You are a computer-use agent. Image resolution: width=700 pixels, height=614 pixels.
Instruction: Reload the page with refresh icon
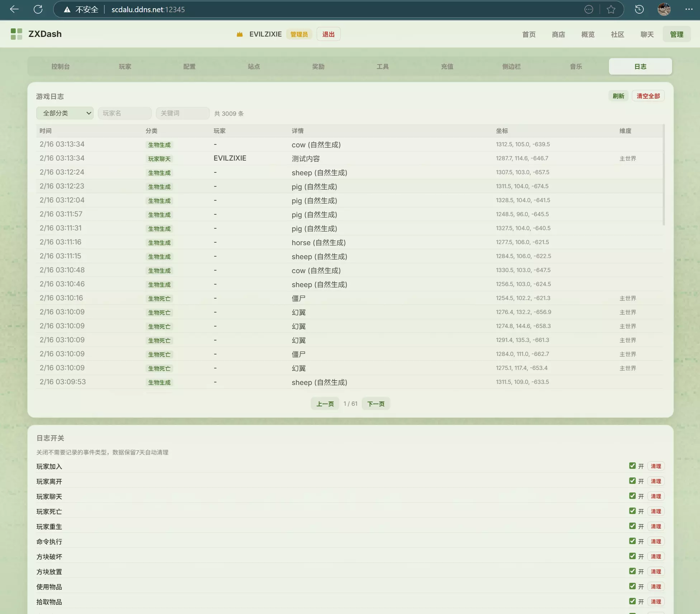point(38,9)
